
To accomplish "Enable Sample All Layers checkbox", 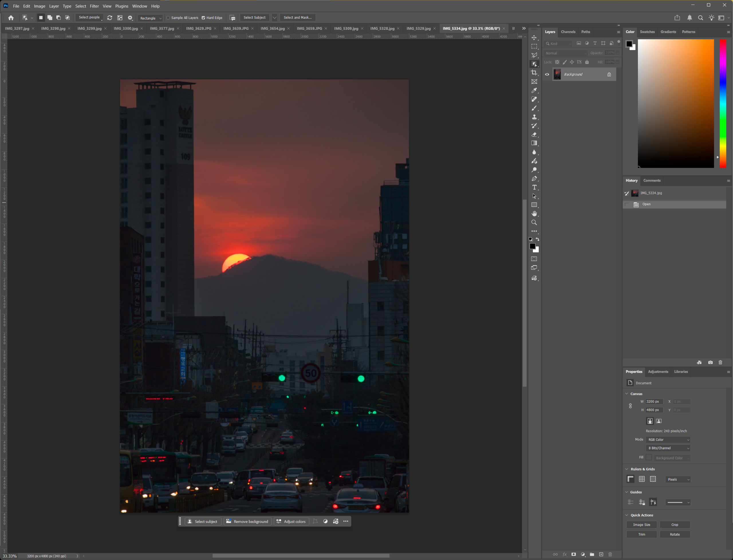I will pos(168,18).
